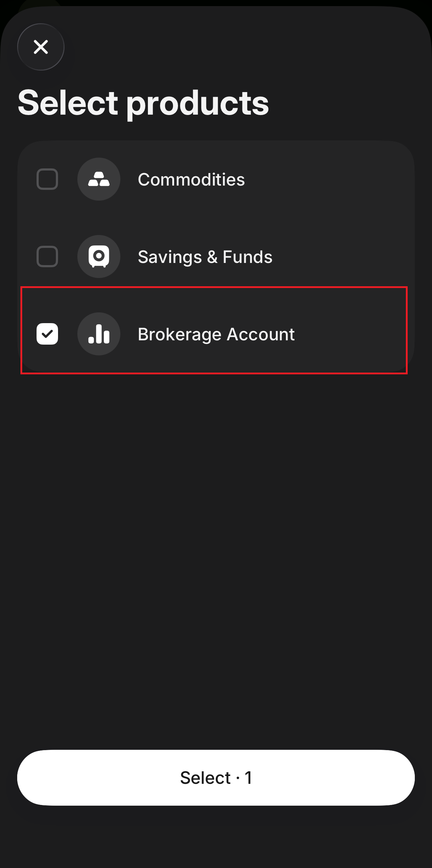
Task: Tap the Savings & Funds row
Action: 215,256
